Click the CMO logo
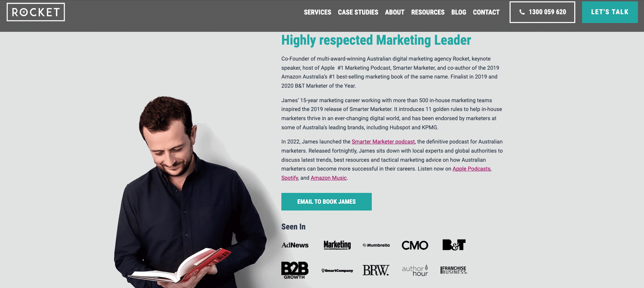Viewport: 644px width, 288px height. tap(415, 245)
